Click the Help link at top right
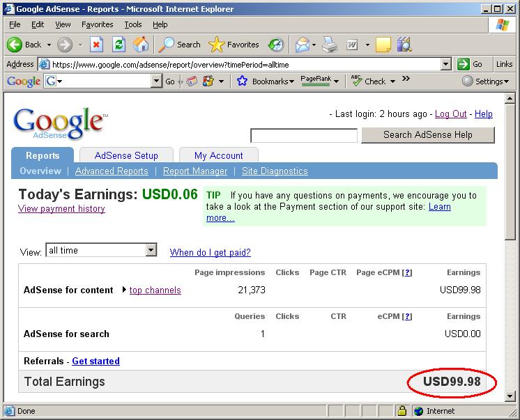Screen dimensions: 520x420 484,114
